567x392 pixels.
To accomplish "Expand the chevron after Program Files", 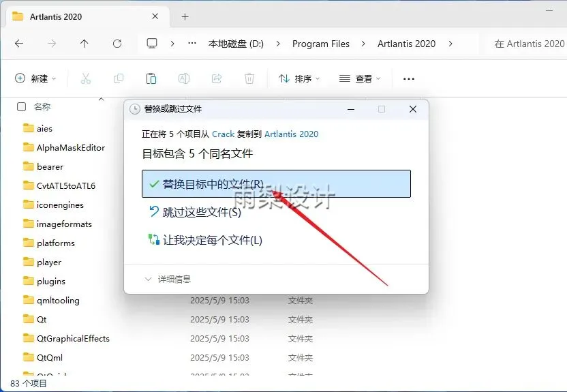I will click(x=363, y=44).
